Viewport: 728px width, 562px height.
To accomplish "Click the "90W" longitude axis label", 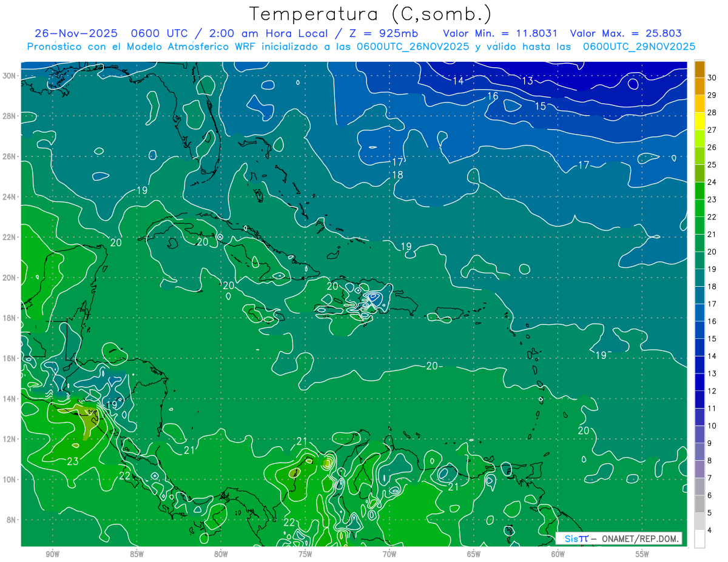I will (52, 554).
